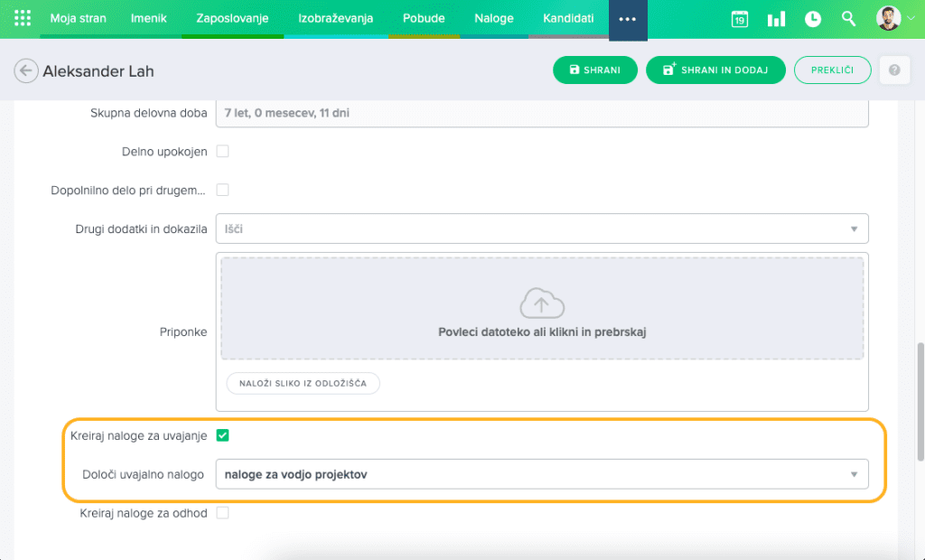This screenshot has width=925, height=560.
Task: Click the Shrani button
Action: point(594,70)
